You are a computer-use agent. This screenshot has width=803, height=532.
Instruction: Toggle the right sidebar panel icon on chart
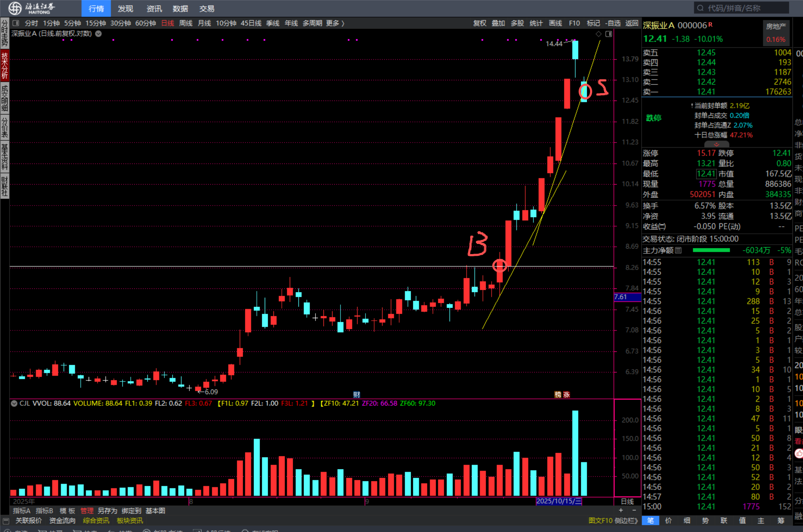[x=608, y=34]
